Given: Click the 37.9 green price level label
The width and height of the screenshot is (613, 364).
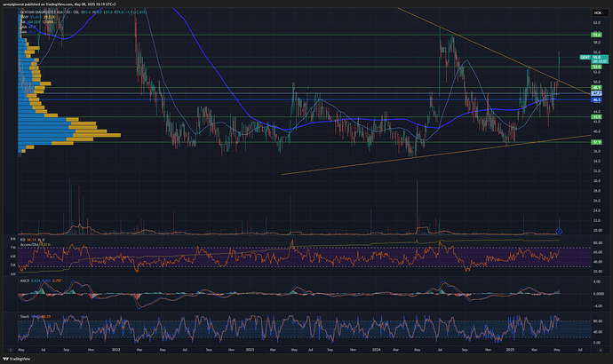Looking at the screenshot, I should click(x=597, y=142).
